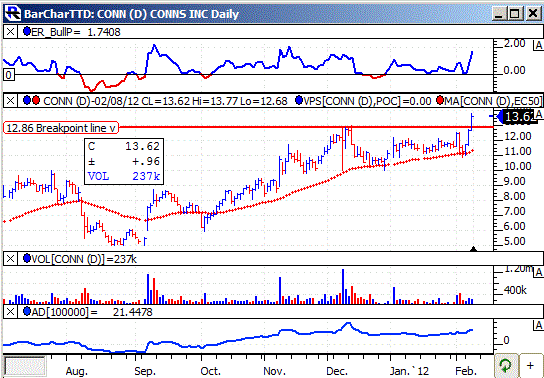The width and height of the screenshot is (544, 378).
Task: Click the red dot beside MA[CONN (D),EC50]
Action: click(x=441, y=101)
